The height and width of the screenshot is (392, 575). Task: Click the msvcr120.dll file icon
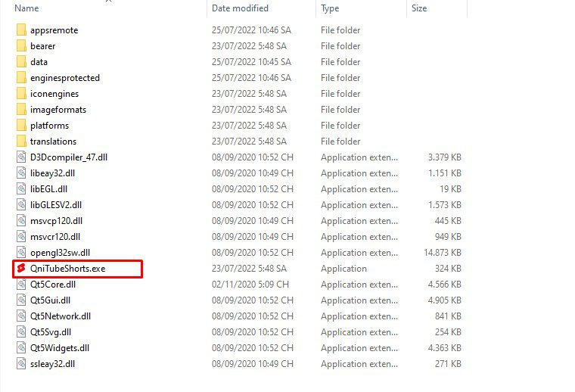(21, 237)
